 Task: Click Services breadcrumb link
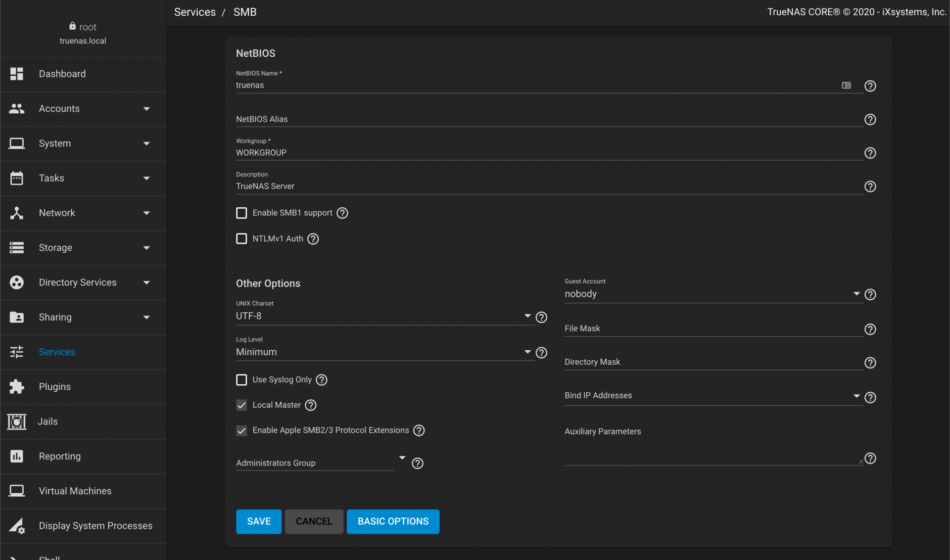pyautogui.click(x=195, y=12)
